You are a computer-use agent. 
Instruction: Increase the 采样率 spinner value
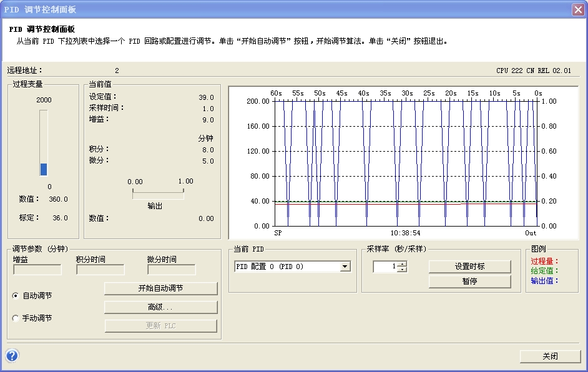click(x=403, y=264)
